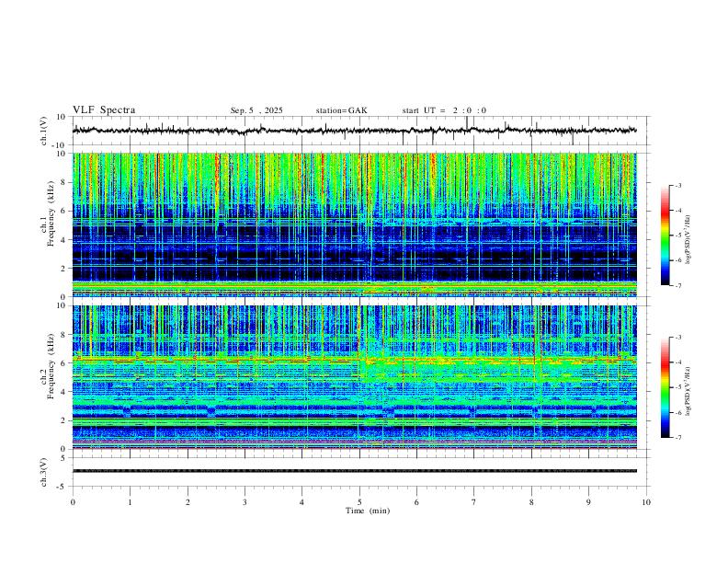Click the '-3' label on ch.1 color bar

[678, 185]
